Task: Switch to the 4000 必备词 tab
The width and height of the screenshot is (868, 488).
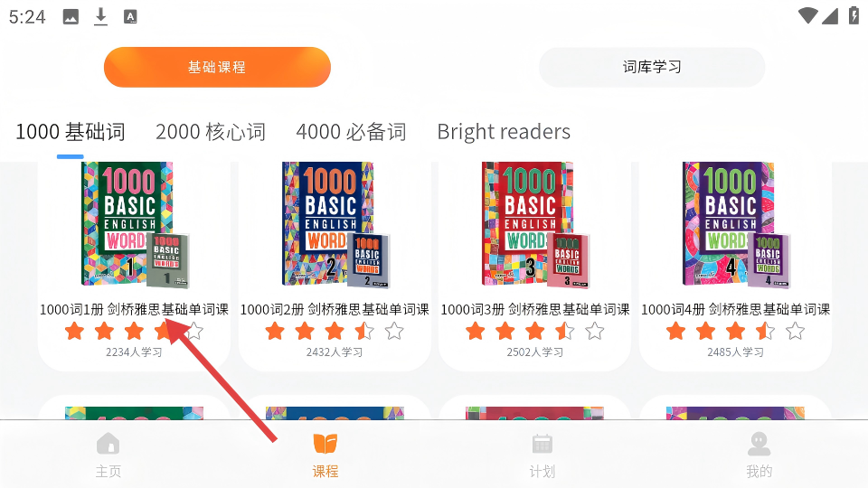Action: (x=351, y=132)
